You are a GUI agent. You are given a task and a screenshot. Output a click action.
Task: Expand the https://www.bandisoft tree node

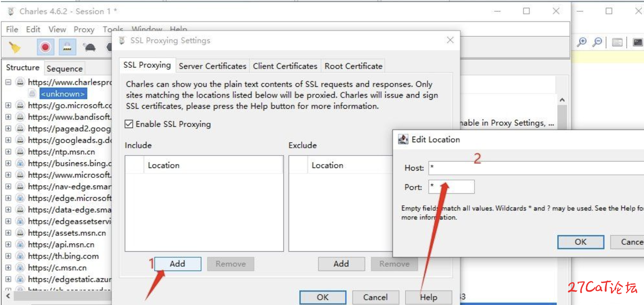(x=8, y=117)
